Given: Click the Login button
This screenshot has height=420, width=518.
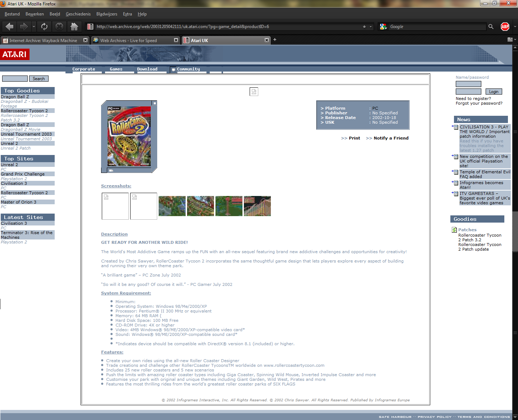Looking at the screenshot, I should pyautogui.click(x=494, y=92).
